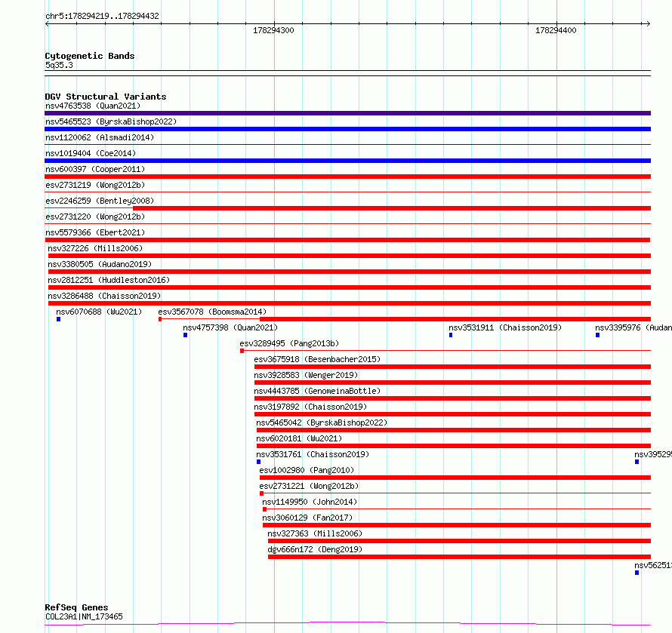Image resolution: width=672 pixels, height=633 pixels.
Task: Open esv3289495 (Pang2013b) variant label
Action: click(x=289, y=343)
